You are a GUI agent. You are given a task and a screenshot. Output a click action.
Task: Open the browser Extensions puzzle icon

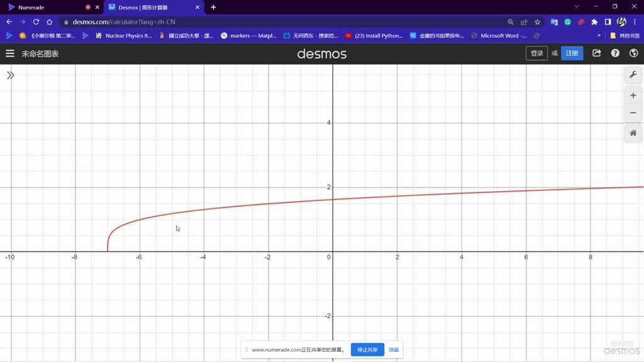pos(594,21)
